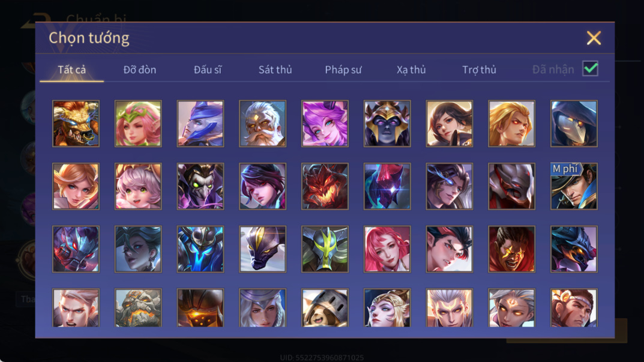644x362 pixels.
Task: Close the 'Chọn tướng' dialog
Action: [x=594, y=38]
